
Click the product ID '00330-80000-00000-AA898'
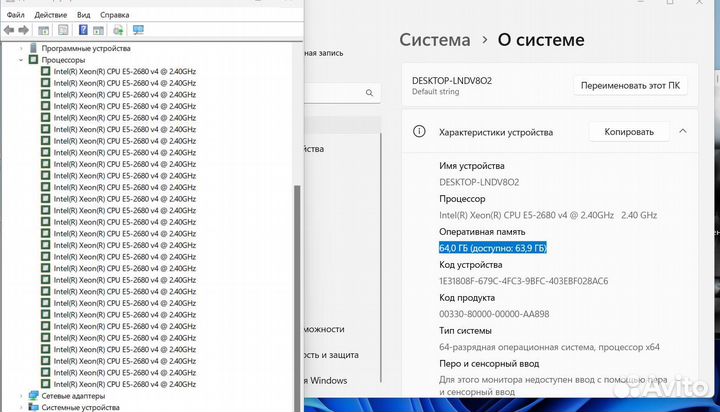[x=494, y=314]
